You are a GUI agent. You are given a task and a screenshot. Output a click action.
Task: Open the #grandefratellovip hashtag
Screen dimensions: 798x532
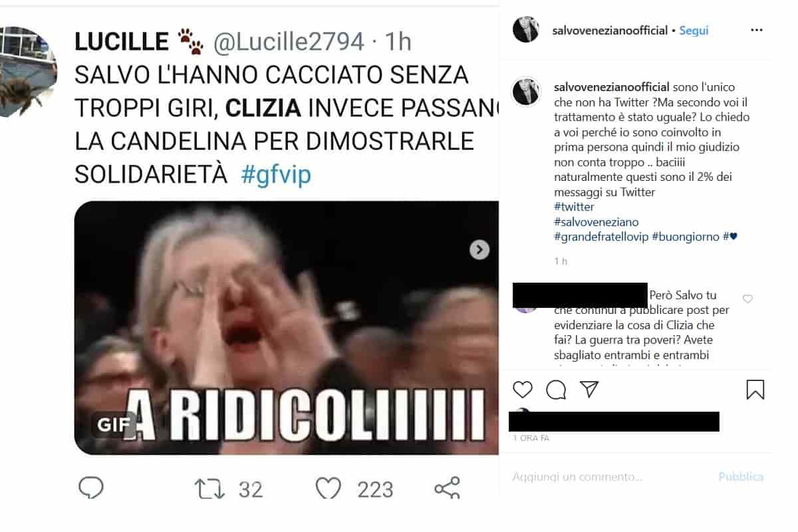(x=601, y=237)
